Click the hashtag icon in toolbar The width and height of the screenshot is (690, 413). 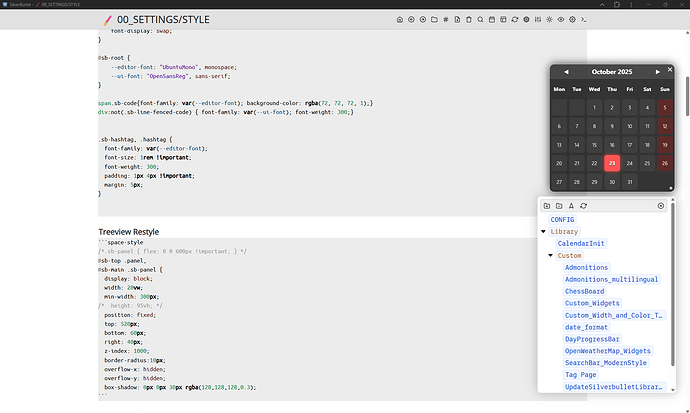tap(446, 20)
